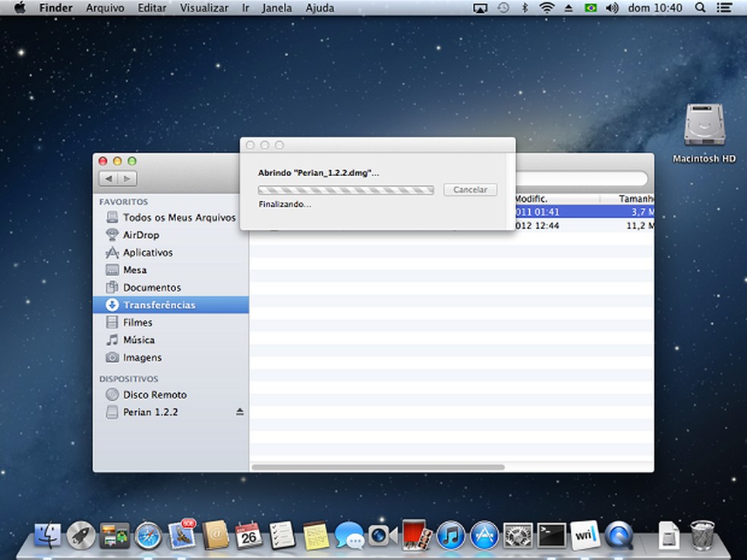
Task: Open System Preferences in the dock
Action: [518, 536]
